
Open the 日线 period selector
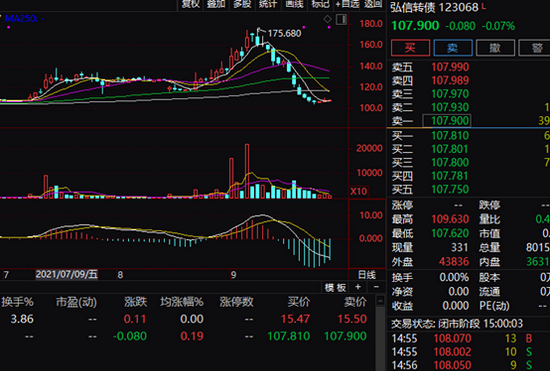pyautogui.click(x=367, y=275)
